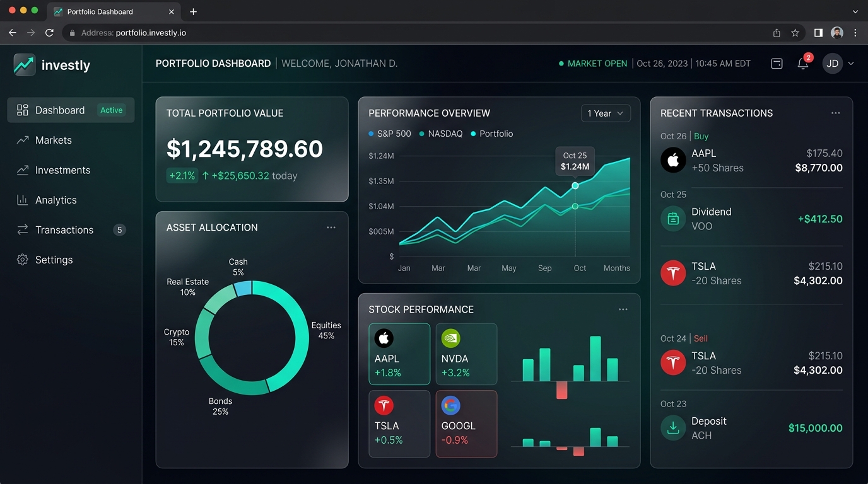Click the Bonds 25% donut segment

pyautogui.click(x=230, y=379)
